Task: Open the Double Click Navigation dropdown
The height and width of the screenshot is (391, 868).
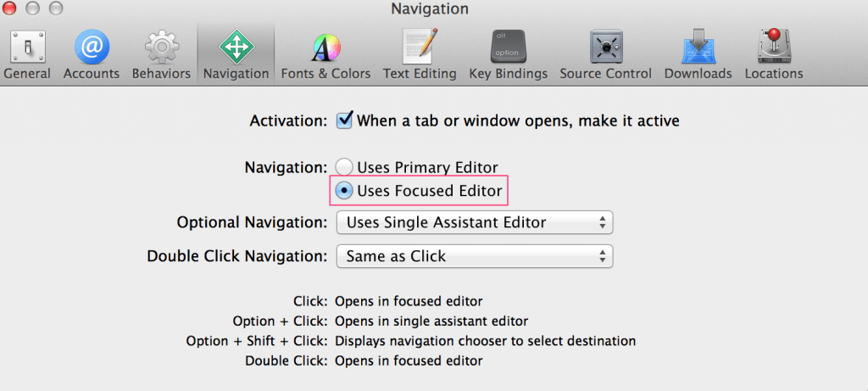Action: 475,256
